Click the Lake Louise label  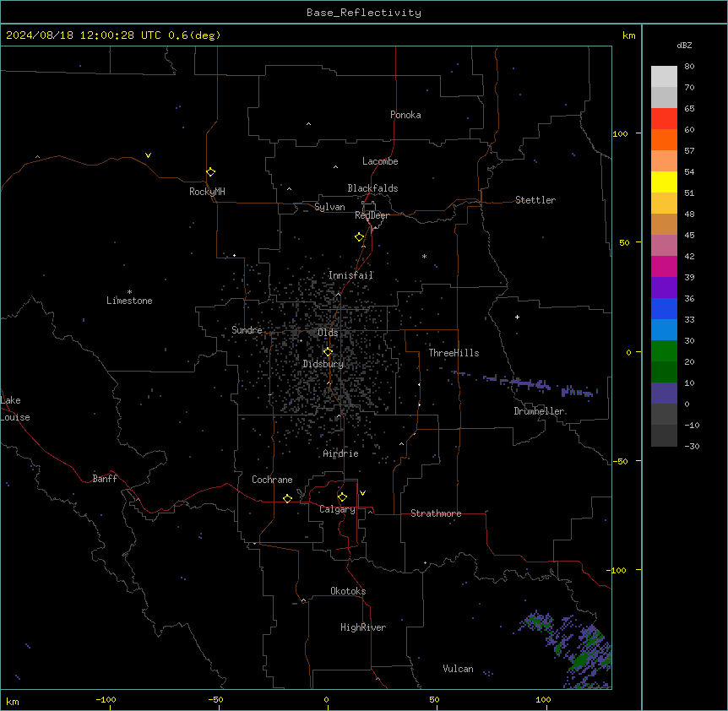pos(15,409)
